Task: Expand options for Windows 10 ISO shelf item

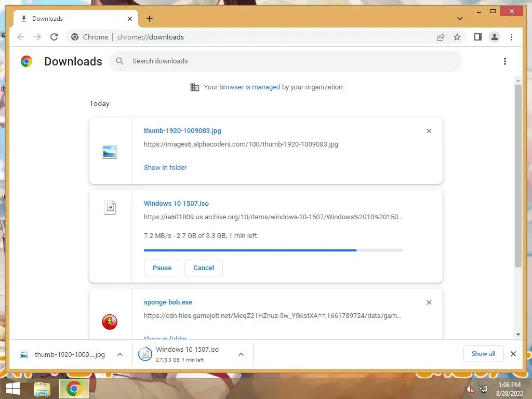Action: point(241,354)
